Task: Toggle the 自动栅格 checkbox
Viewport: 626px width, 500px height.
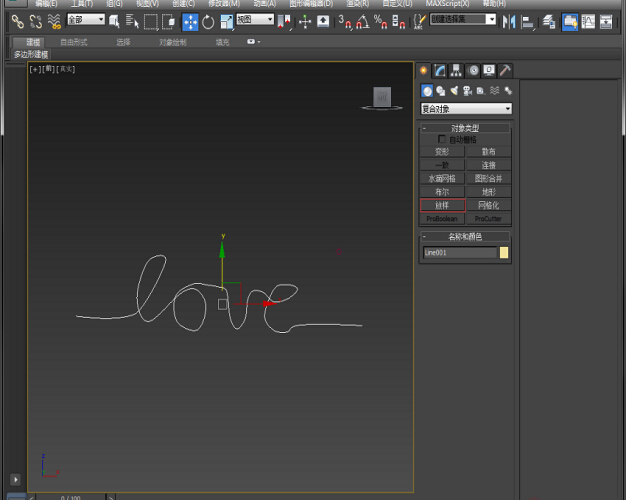Action: [442, 139]
